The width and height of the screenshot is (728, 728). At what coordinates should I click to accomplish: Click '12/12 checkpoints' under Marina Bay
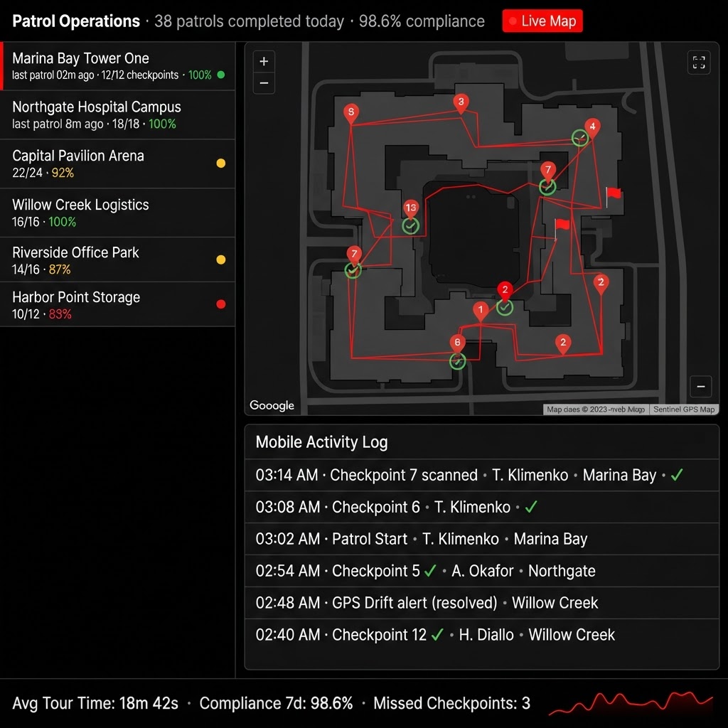pyautogui.click(x=140, y=75)
